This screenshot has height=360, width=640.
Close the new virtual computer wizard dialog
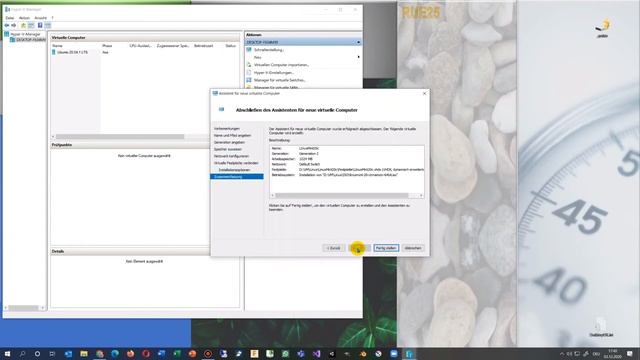424,93
